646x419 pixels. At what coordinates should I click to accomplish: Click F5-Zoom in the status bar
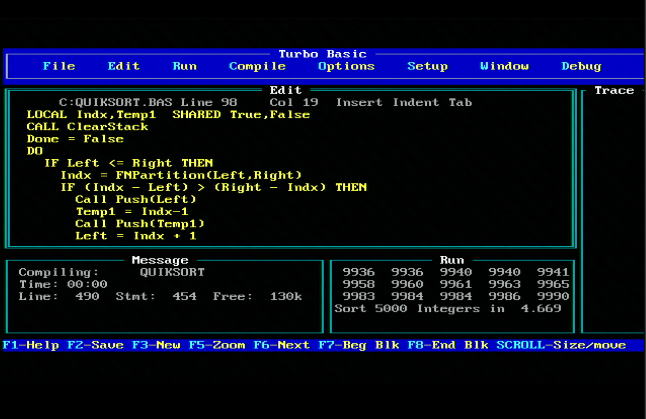pyautogui.click(x=217, y=345)
